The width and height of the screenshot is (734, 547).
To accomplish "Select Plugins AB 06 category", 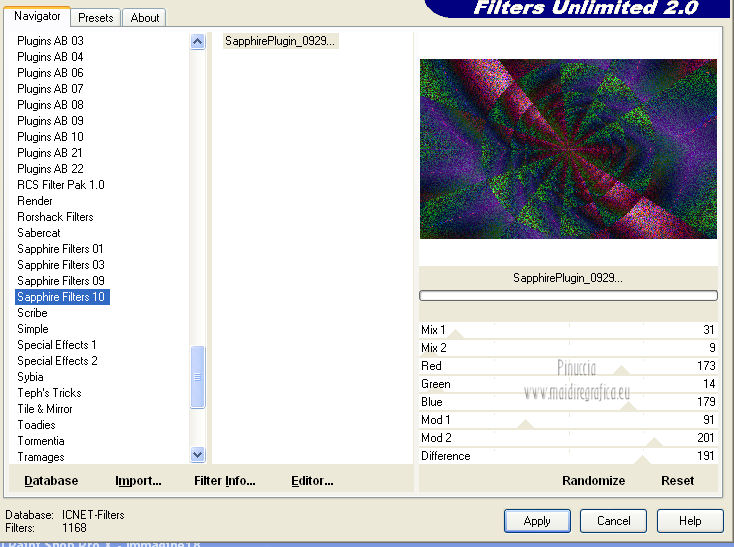I will point(51,73).
